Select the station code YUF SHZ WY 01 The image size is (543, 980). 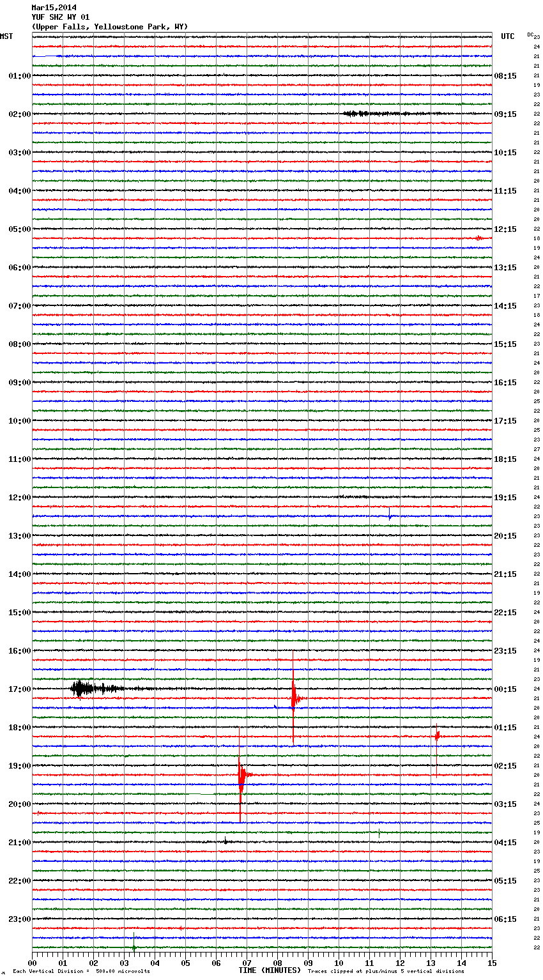61,17
